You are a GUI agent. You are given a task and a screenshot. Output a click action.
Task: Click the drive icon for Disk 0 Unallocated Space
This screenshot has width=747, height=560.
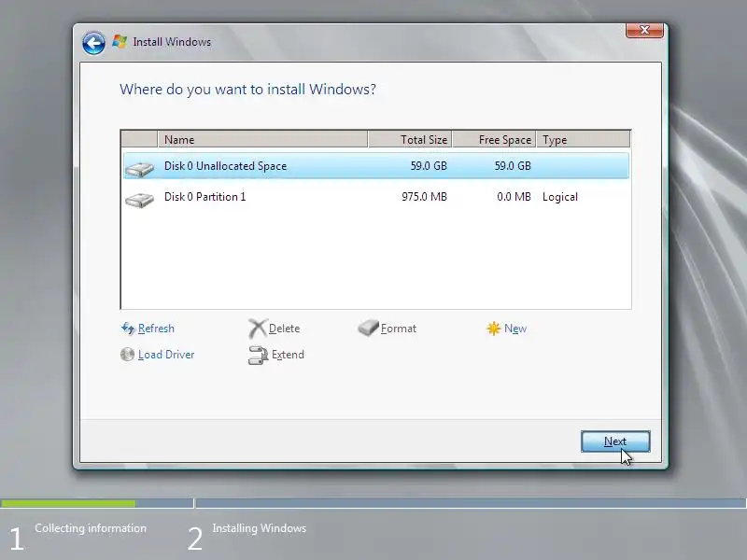pyautogui.click(x=139, y=168)
